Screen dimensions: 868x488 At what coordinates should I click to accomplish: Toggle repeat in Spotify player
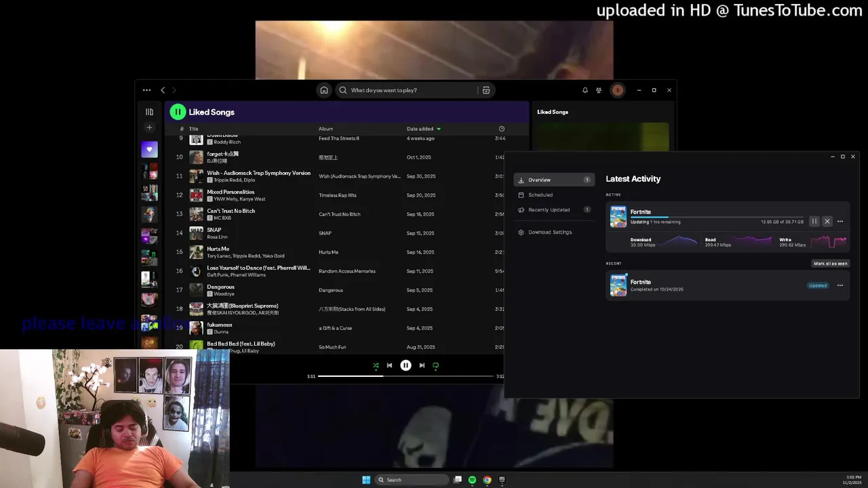435,365
